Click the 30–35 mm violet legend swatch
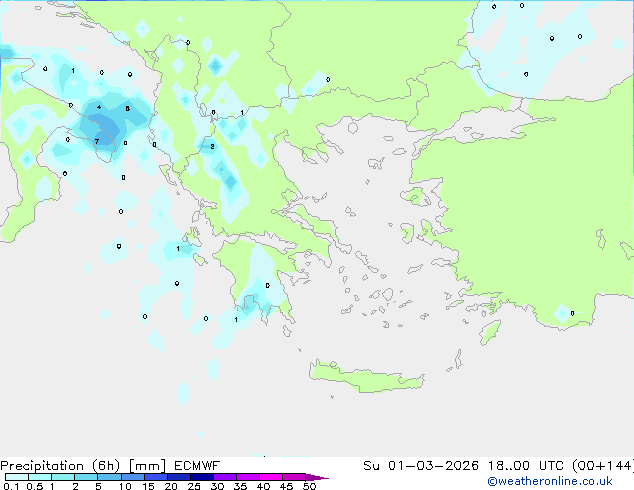Screen dimensions: 634x490 tap(225, 477)
